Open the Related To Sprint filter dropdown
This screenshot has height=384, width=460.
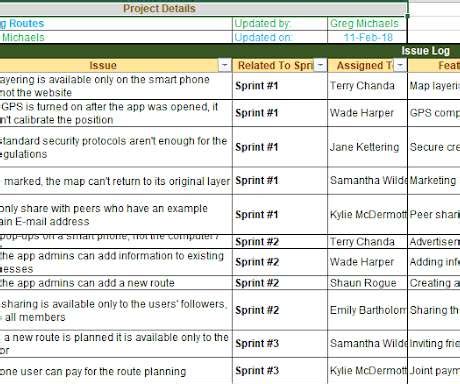(320, 65)
